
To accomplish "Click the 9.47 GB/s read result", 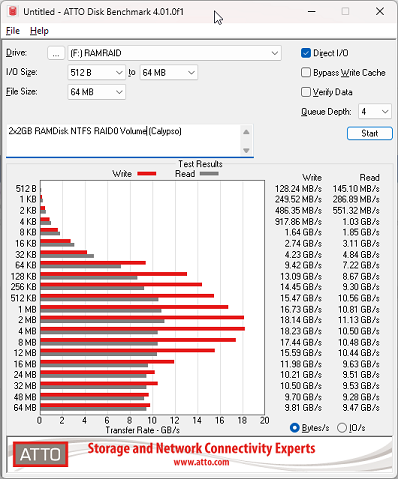I will pyautogui.click(x=361, y=408).
